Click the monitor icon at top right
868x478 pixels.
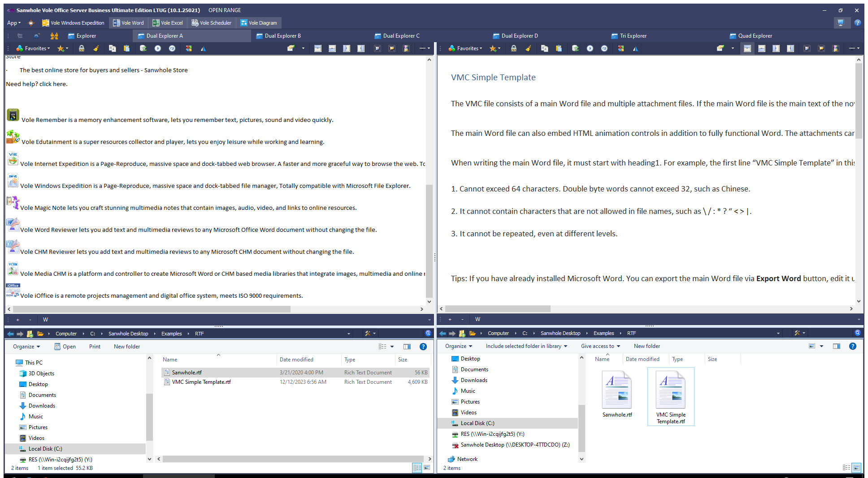[840, 22]
